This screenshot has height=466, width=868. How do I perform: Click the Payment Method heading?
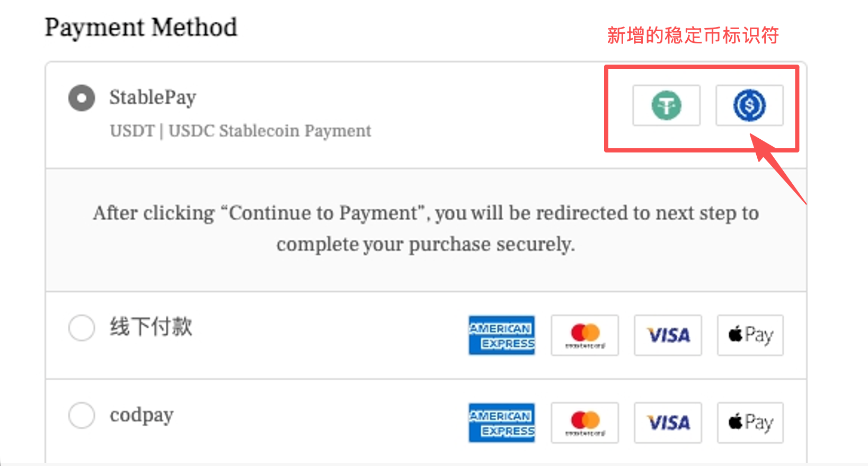click(141, 28)
